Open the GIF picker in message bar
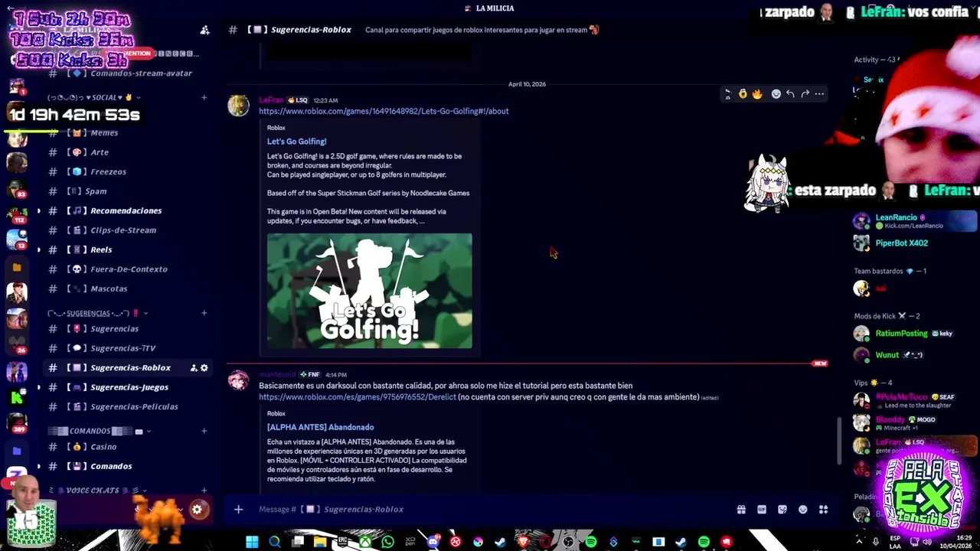The height and width of the screenshot is (551, 980). tap(762, 510)
